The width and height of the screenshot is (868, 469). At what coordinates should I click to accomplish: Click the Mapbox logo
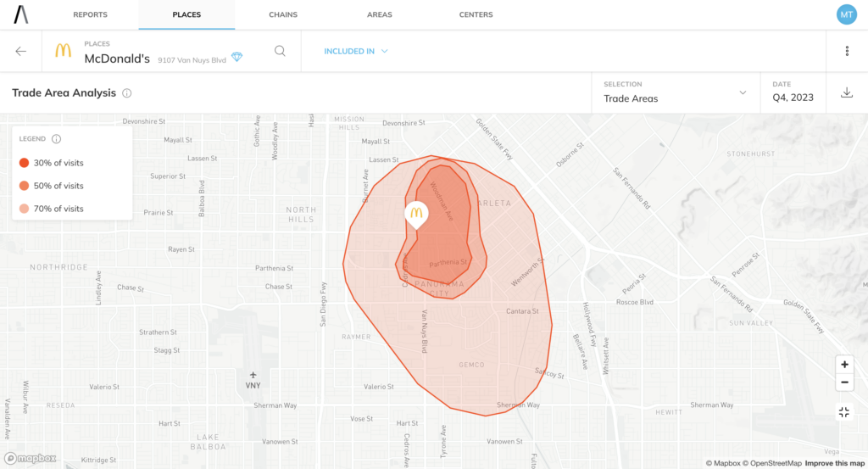coord(31,459)
